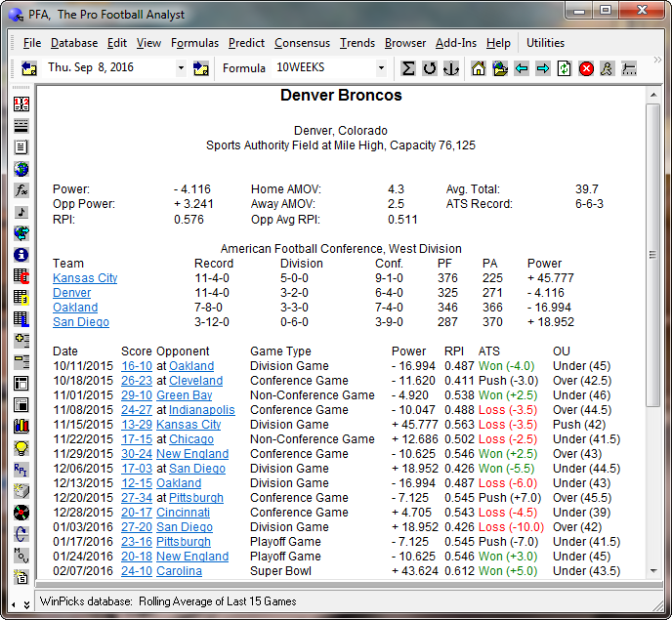
Task: Click the music note sidebar icon
Action: (21, 212)
